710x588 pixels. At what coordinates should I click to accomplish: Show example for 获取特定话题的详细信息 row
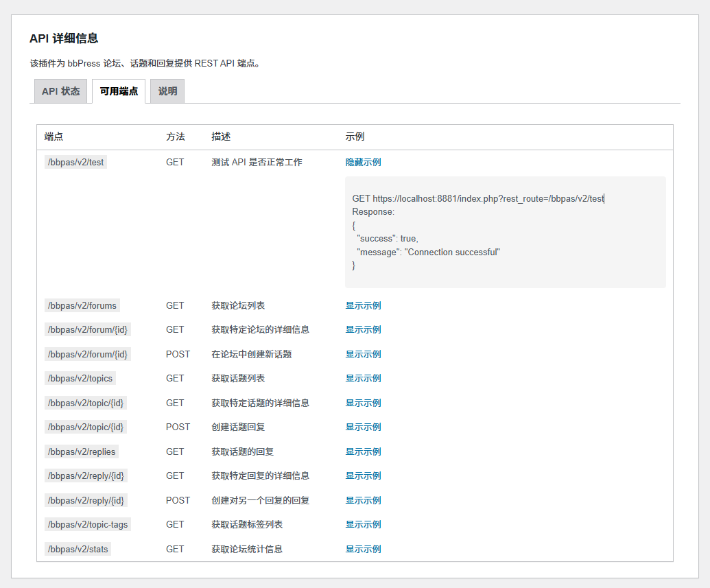363,403
